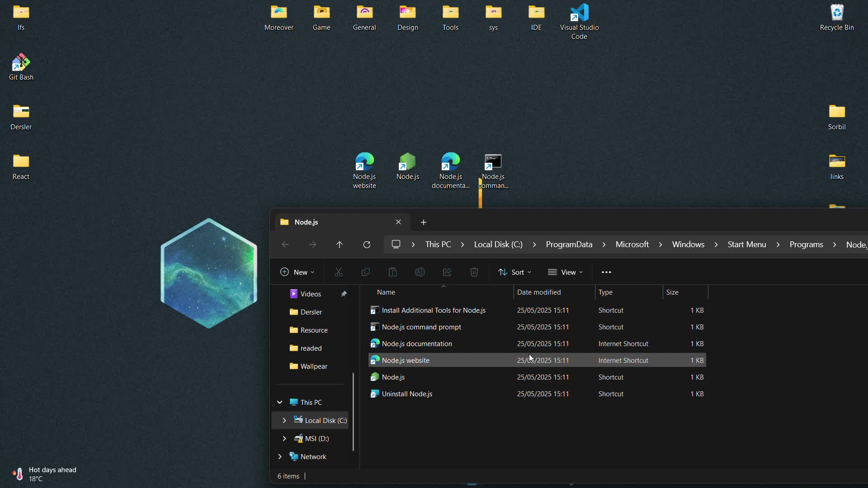Select the General desktop folder

364,17
